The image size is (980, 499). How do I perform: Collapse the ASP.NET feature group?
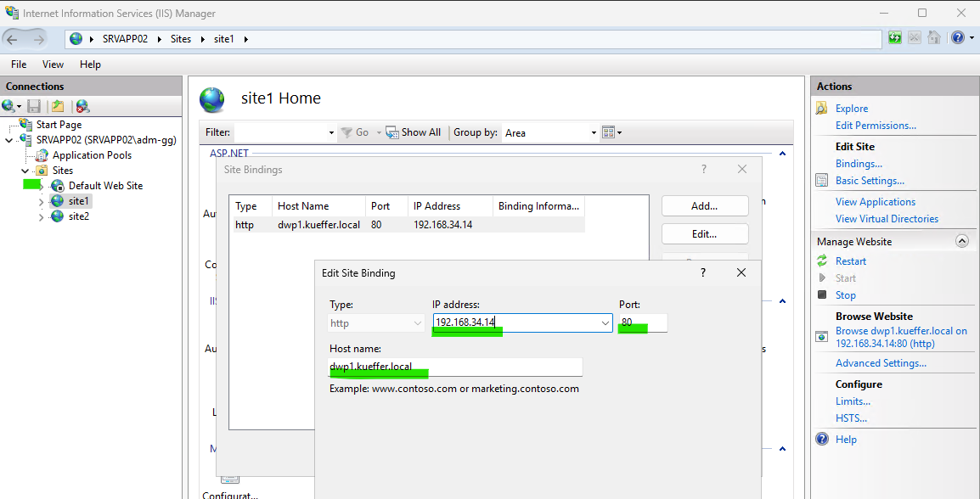(782, 154)
